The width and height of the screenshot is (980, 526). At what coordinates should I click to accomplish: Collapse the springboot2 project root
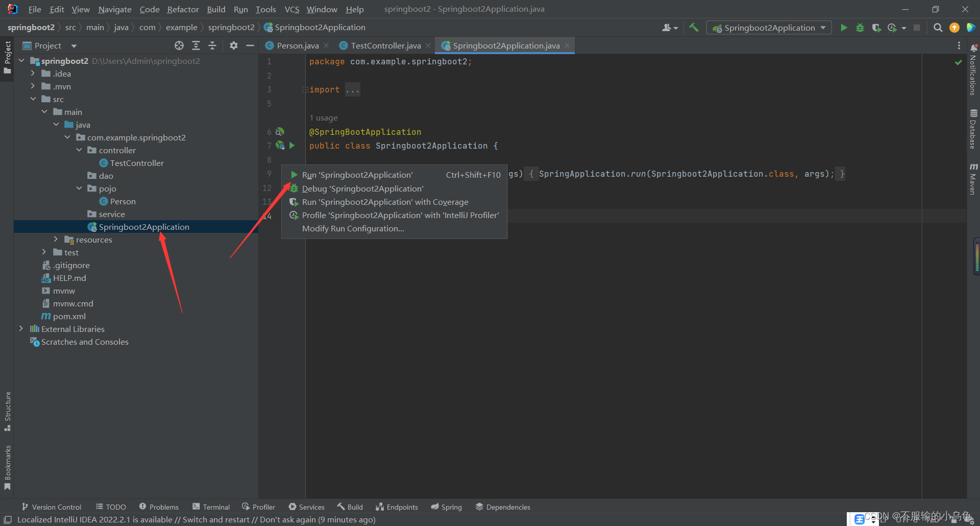coord(21,61)
